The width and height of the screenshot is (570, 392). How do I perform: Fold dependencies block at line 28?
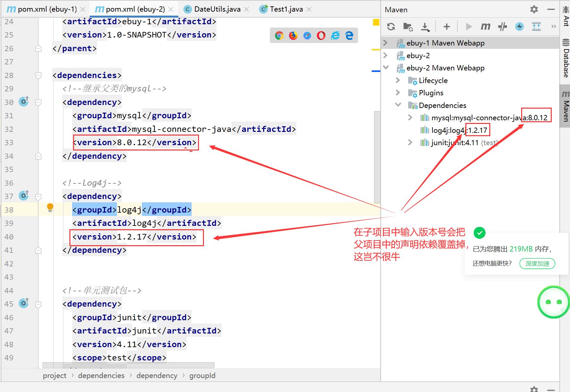pyautogui.click(x=38, y=75)
